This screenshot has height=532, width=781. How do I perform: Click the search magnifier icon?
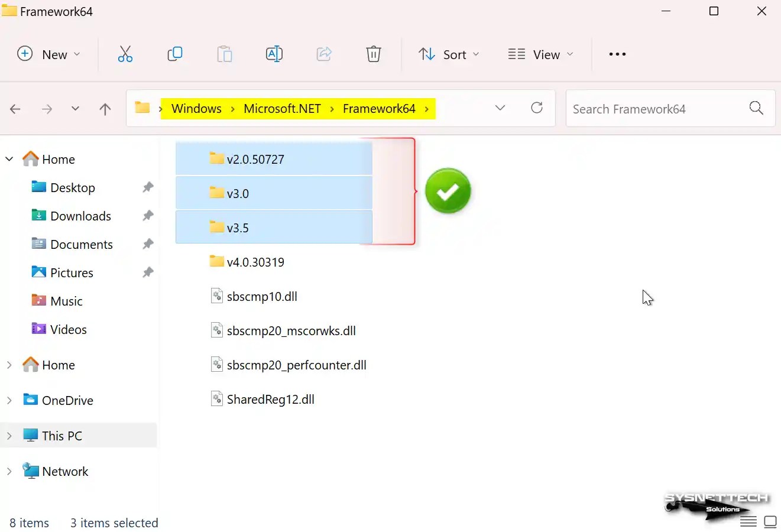[x=756, y=108]
